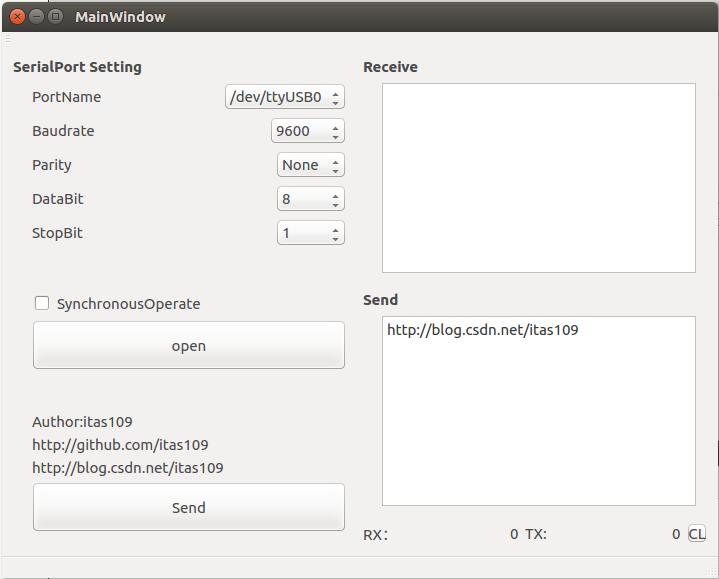The image size is (719, 579).
Task: Click the PortName label
Action: pos(66,97)
